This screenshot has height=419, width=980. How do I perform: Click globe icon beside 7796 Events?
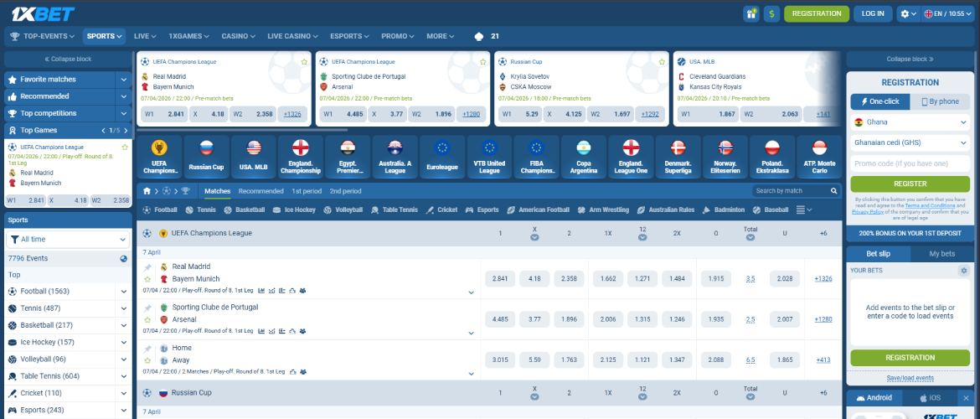tap(124, 258)
